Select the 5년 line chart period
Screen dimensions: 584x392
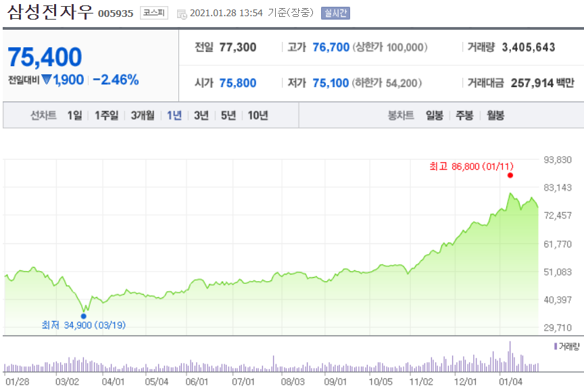(x=228, y=116)
